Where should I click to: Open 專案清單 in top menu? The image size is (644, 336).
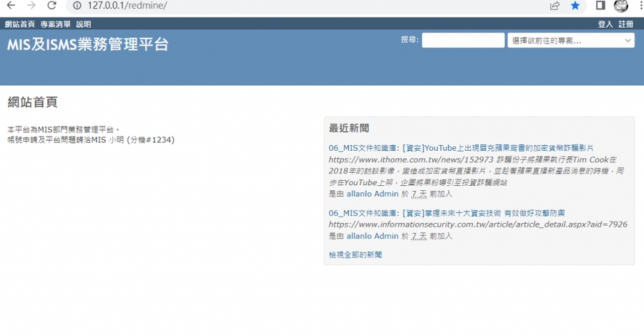(x=55, y=24)
